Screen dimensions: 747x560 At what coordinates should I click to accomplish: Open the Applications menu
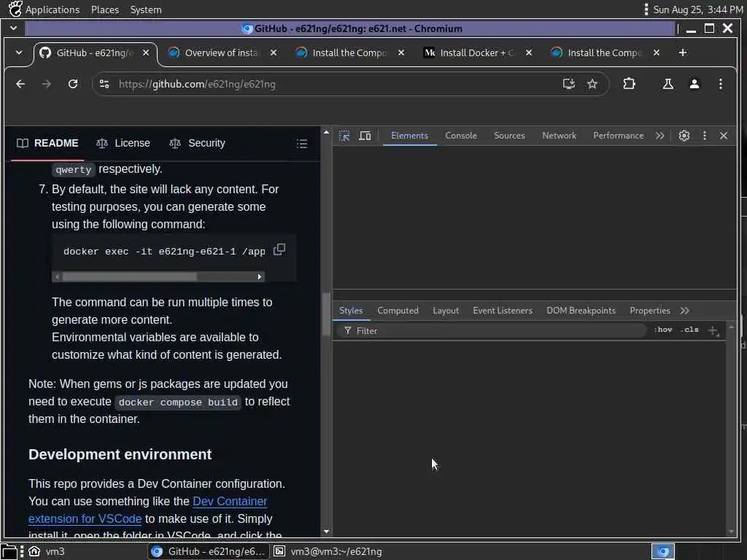pos(44,9)
